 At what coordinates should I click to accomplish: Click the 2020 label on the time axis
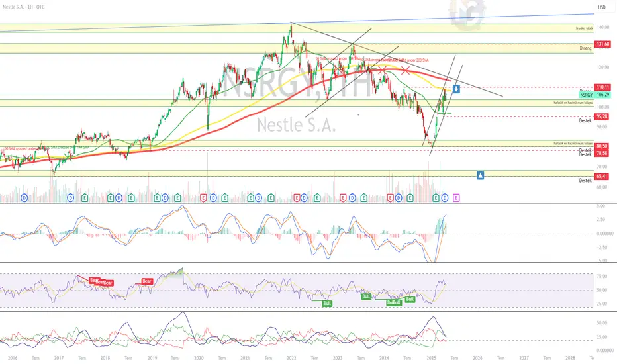tap(199, 358)
